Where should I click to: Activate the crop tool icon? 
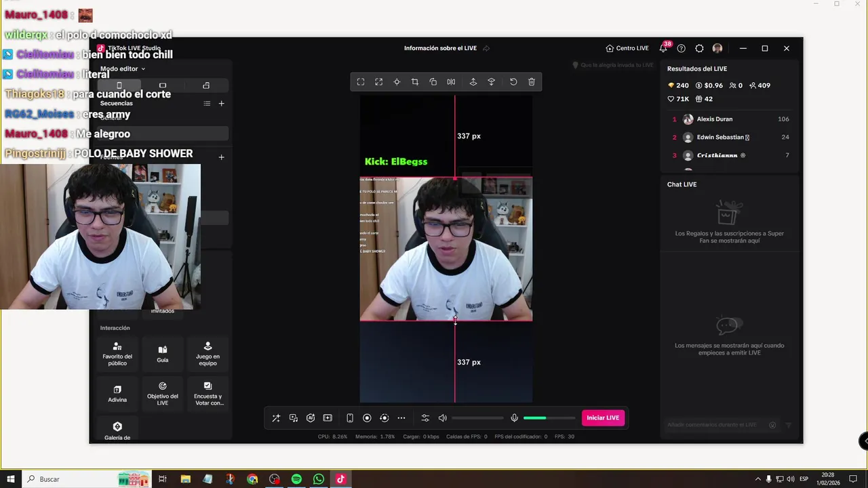point(415,82)
